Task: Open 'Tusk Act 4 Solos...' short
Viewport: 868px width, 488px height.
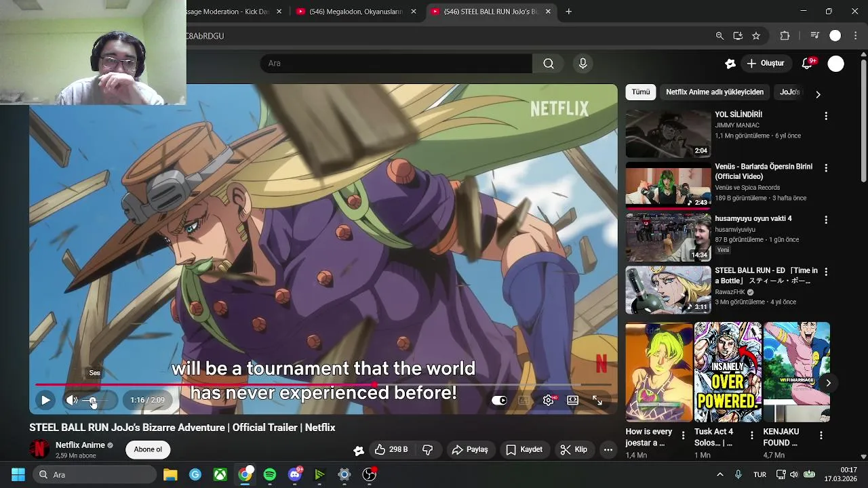Action: (728, 372)
